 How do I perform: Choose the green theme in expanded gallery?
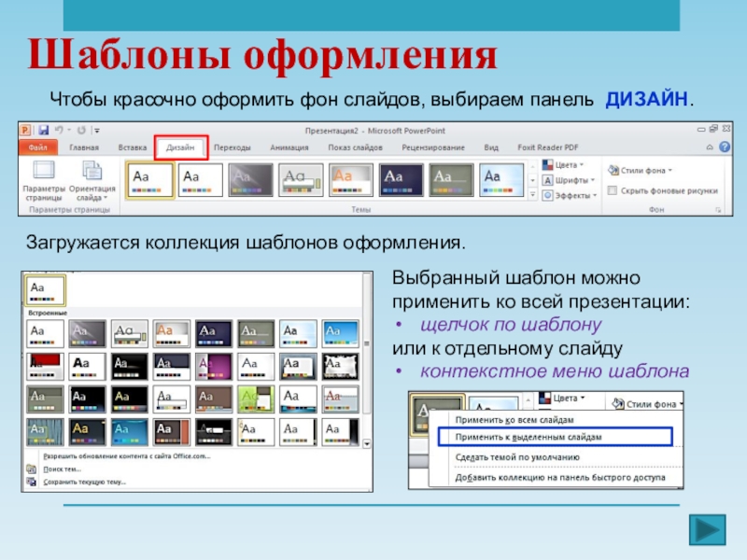pos(256,399)
